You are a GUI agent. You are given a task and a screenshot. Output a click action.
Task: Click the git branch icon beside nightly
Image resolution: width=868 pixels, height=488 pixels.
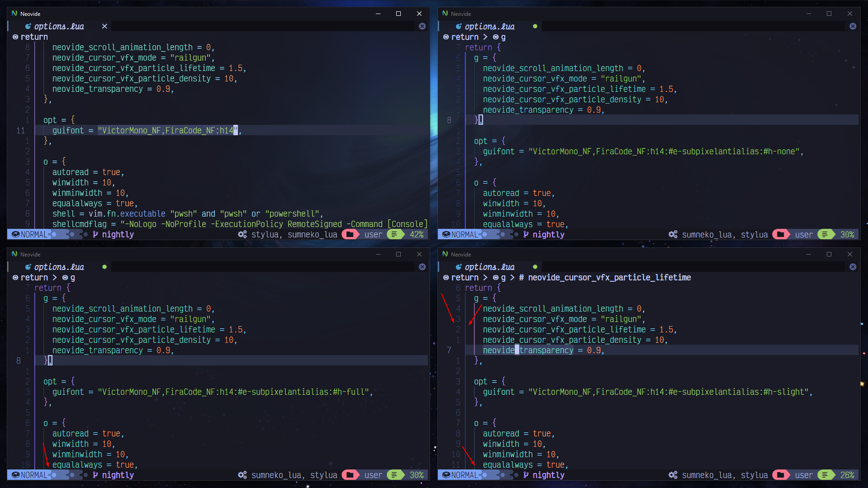click(96, 234)
